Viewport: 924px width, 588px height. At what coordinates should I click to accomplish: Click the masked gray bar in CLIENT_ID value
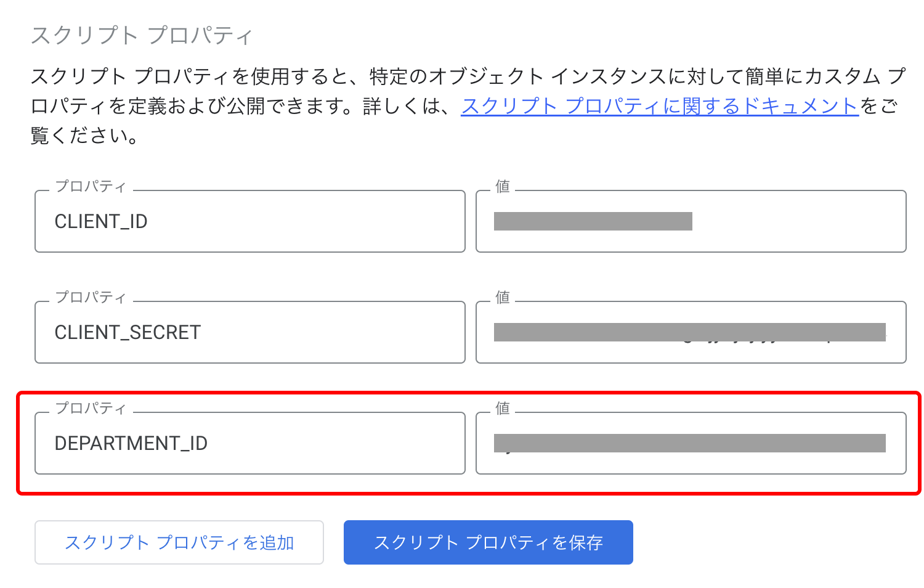tap(593, 221)
